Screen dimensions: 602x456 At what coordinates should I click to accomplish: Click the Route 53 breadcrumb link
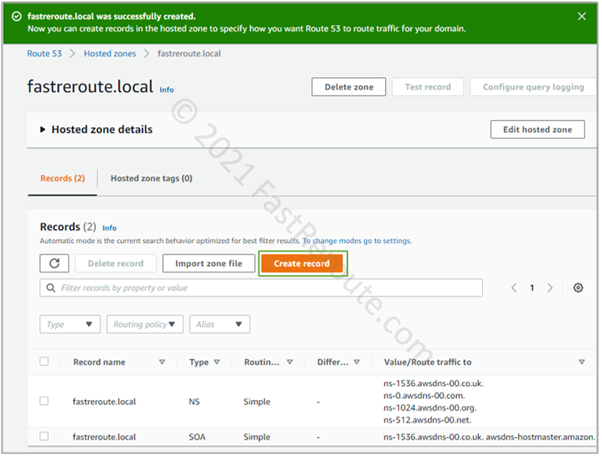point(44,53)
